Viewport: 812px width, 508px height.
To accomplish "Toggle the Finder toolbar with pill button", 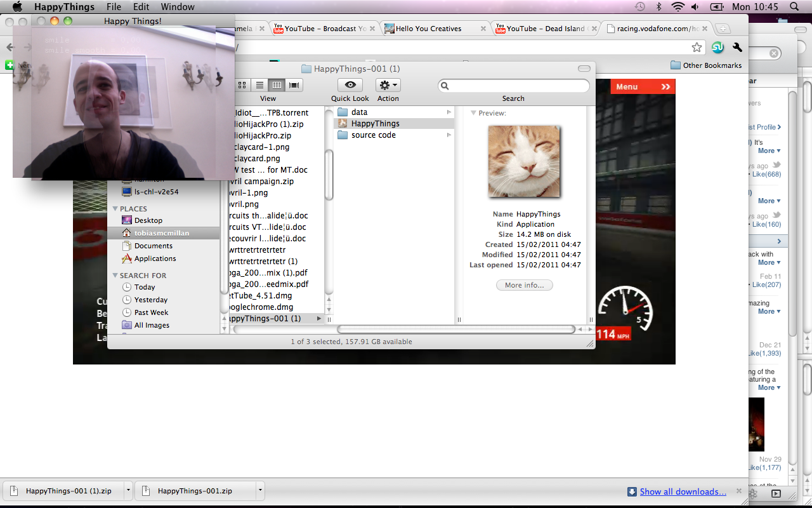I will [584, 69].
